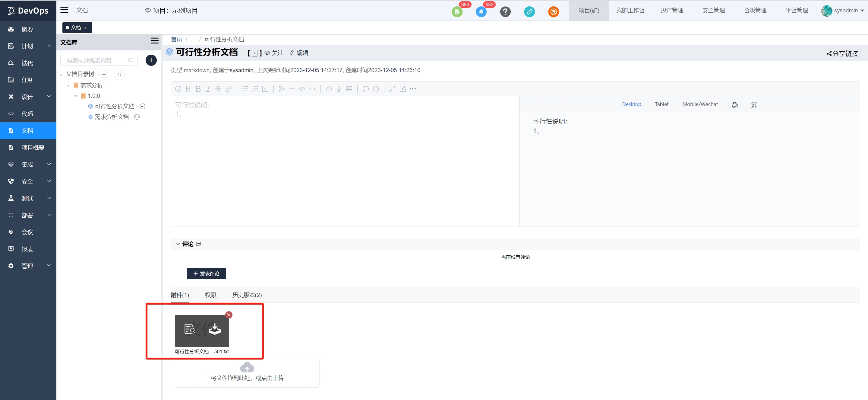Image resolution: width=868 pixels, height=400 pixels.
Task: Expand the 计划 sidebar menu
Action: click(28, 46)
